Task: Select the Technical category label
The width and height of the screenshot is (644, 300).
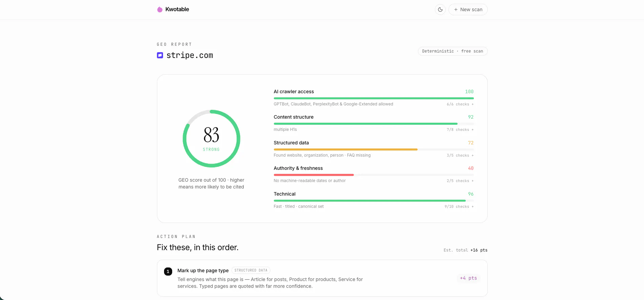Action: coord(285,194)
